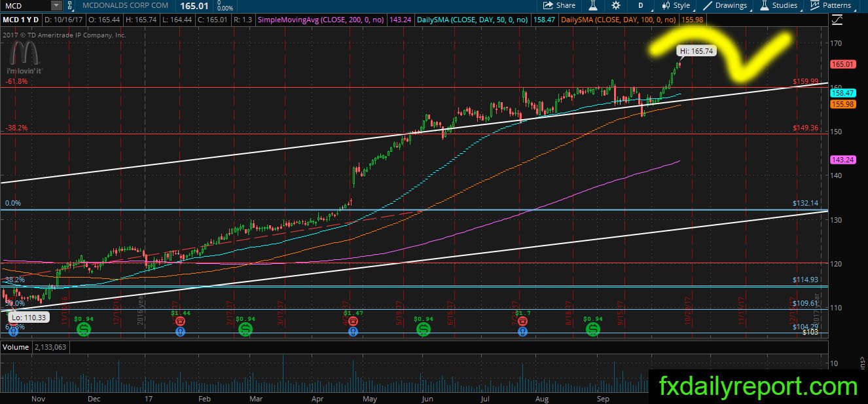
Task: Click the $109.61 Fibonacci level label
Action: [x=805, y=303]
